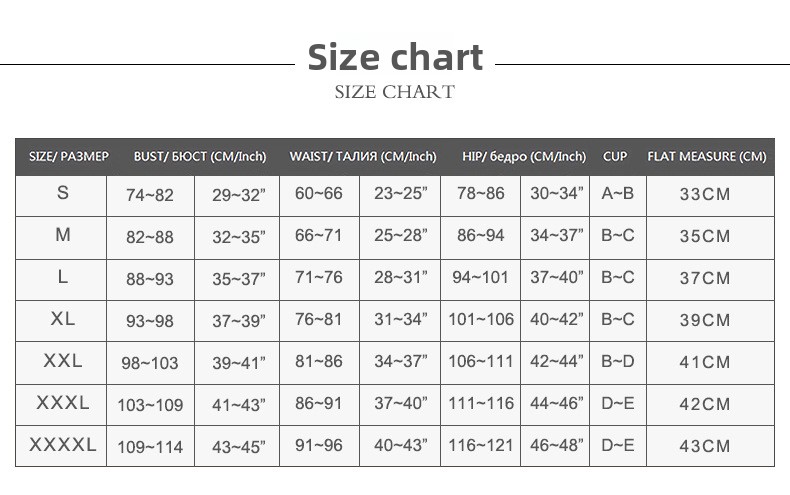Select the B~D cup cell for XXL

tap(618, 362)
